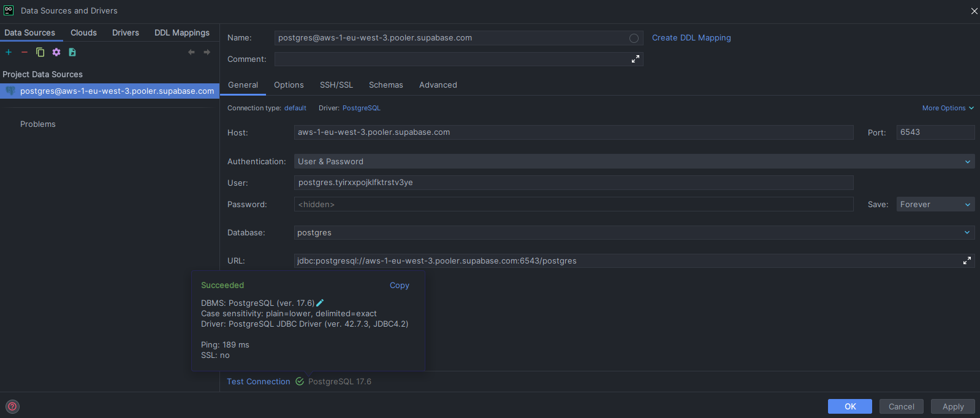Open the Save password dropdown
Viewport: 980px width, 418px height.
[936, 204]
